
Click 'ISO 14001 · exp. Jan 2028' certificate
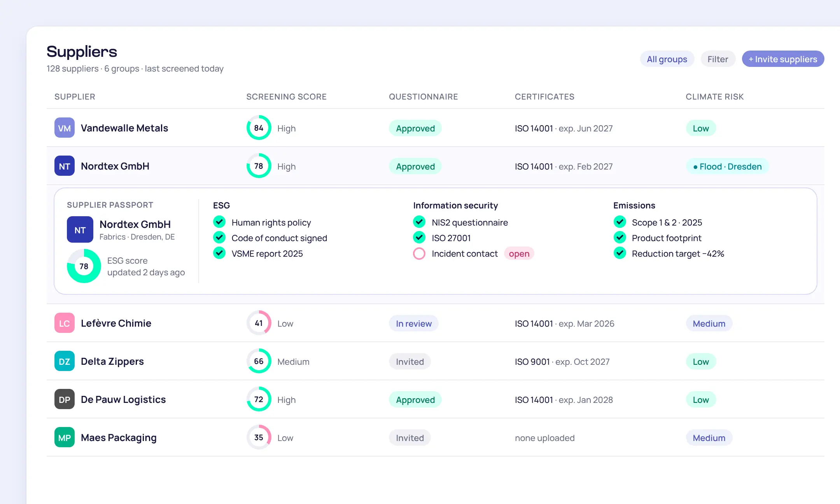564,400
